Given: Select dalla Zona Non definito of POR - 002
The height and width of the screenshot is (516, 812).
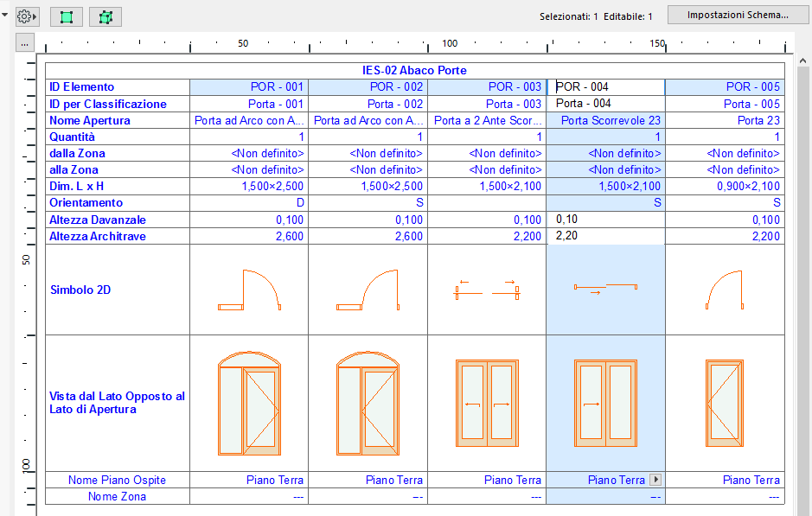Looking at the screenshot, I should pyautogui.click(x=368, y=153).
